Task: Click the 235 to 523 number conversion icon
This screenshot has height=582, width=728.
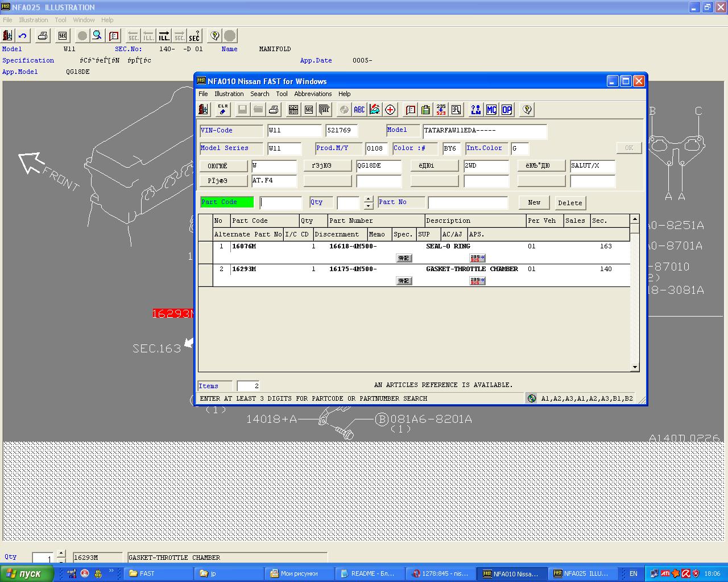Action: point(441,110)
